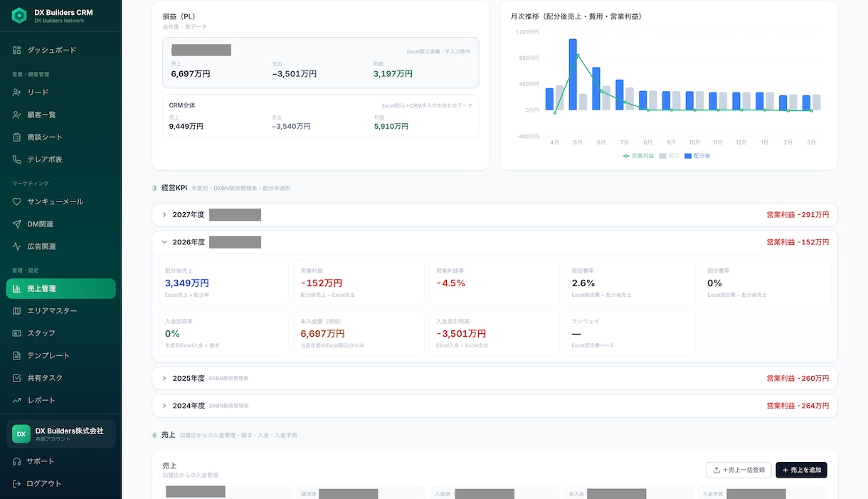Click the 共有タスク calendar-check icon
The height and width of the screenshot is (499, 868).
click(x=17, y=378)
